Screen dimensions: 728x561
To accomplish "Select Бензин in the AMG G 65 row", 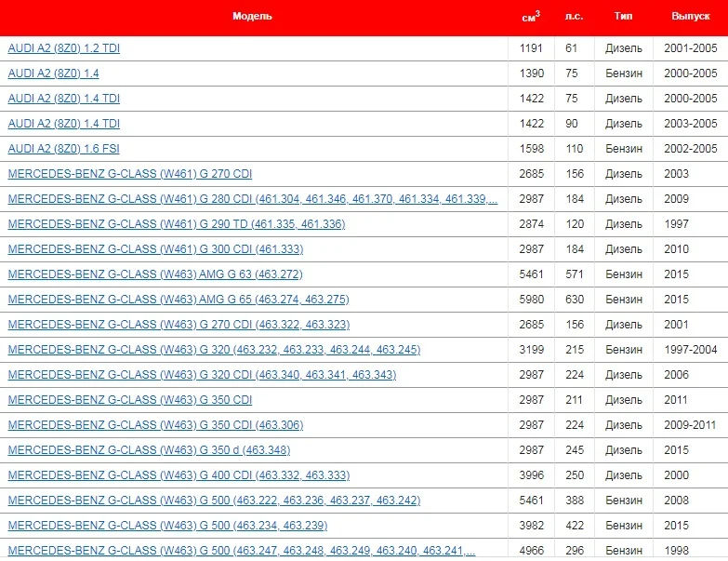I will point(624,299).
